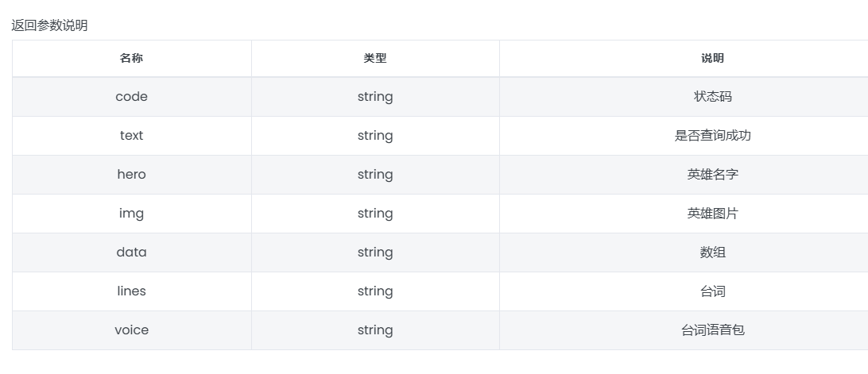Select the 类型 column header
This screenshot has width=868, height=374.
pos(375,58)
